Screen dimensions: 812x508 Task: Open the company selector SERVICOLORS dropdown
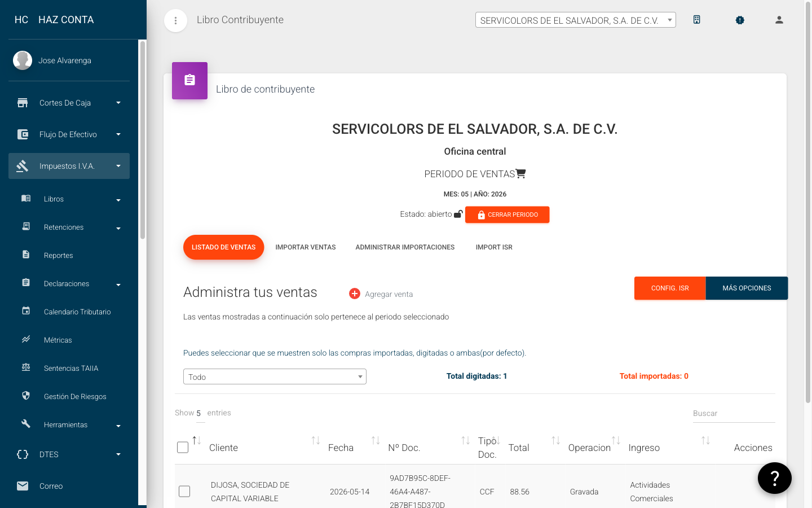(x=575, y=20)
